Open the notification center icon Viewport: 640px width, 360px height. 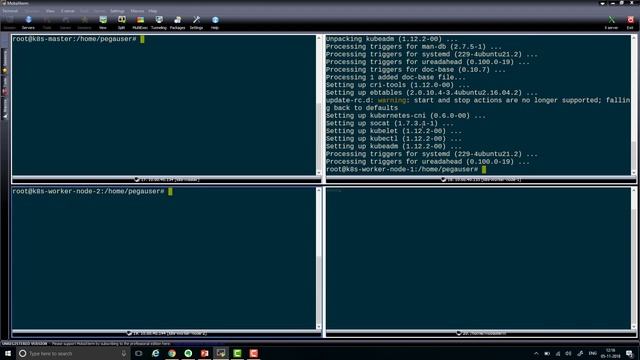[629, 353]
